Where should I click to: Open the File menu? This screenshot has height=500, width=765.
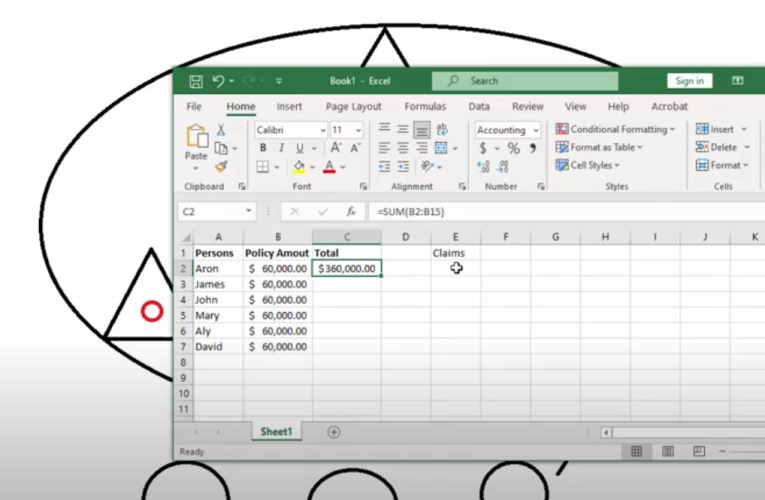(x=194, y=106)
